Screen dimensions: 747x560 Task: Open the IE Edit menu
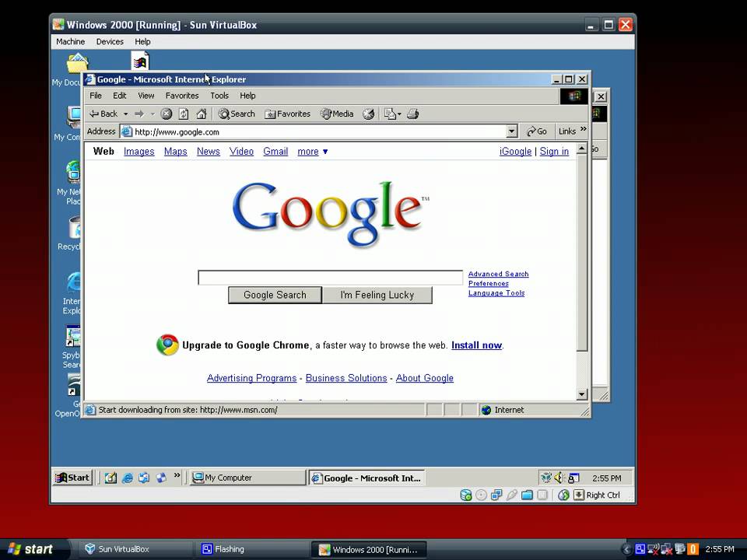pyautogui.click(x=120, y=96)
